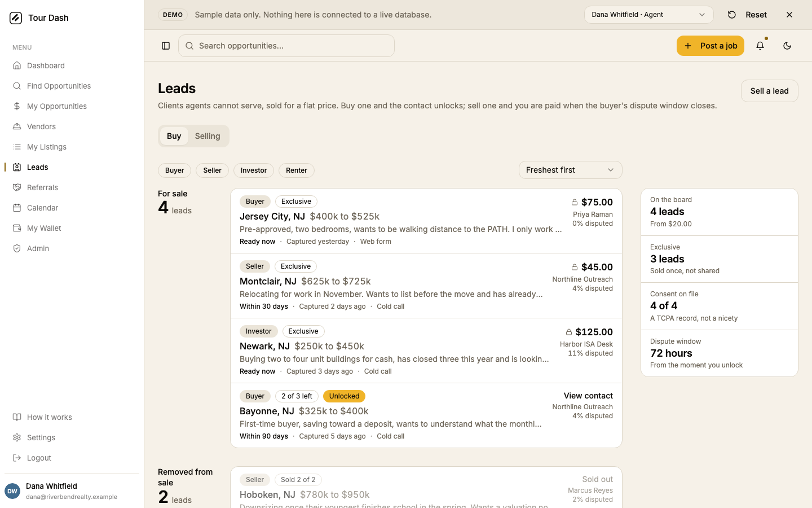This screenshot has width=812, height=508.
Task: Unlock the Montclair lead for $45.00
Action: [592, 267]
